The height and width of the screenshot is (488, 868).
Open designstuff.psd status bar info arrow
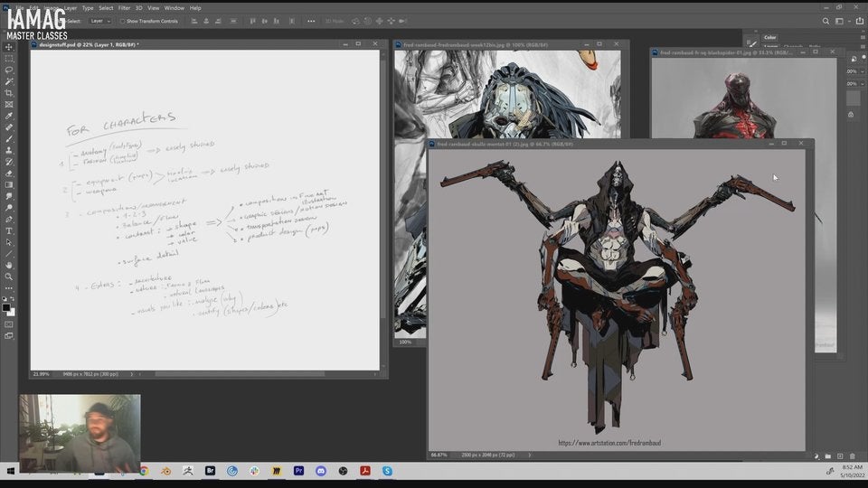[x=132, y=374]
